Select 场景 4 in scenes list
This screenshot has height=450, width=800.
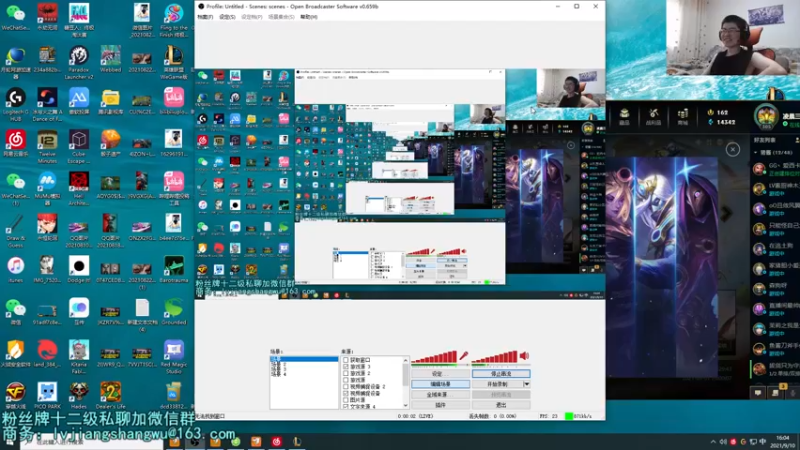click(279, 374)
